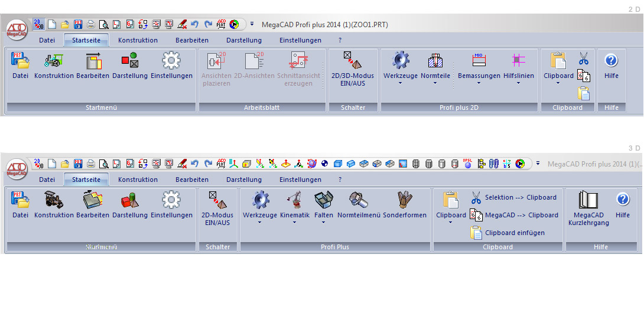Viewport: 644px width, 313px height.
Task: Expand the Hilfslinien dropdown
Action: 518,83
